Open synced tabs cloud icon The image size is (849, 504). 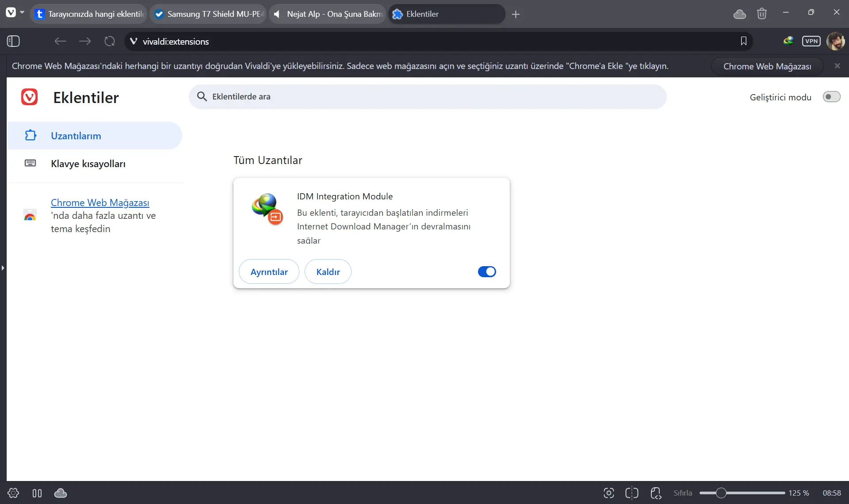click(x=740, y=14)
